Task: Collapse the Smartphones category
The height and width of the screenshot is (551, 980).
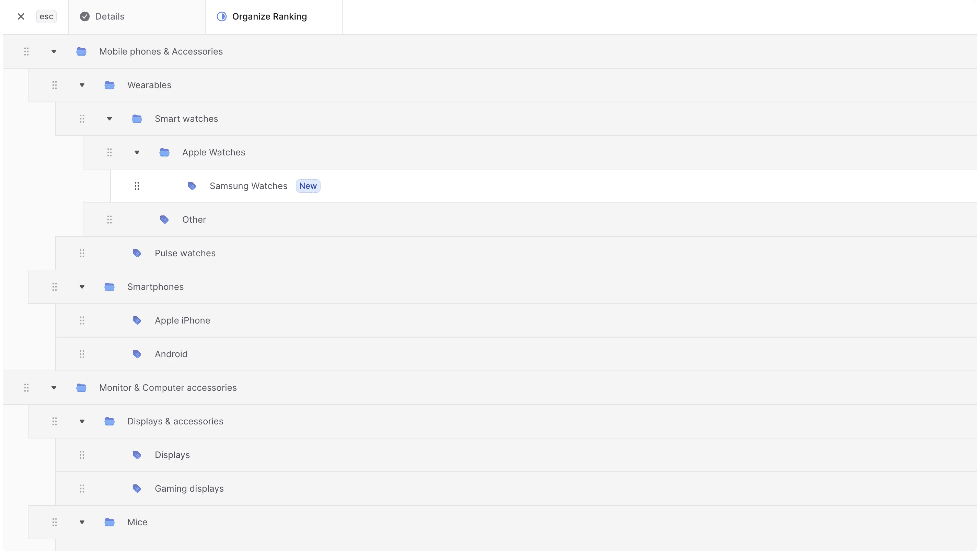Action: point(82,287)
